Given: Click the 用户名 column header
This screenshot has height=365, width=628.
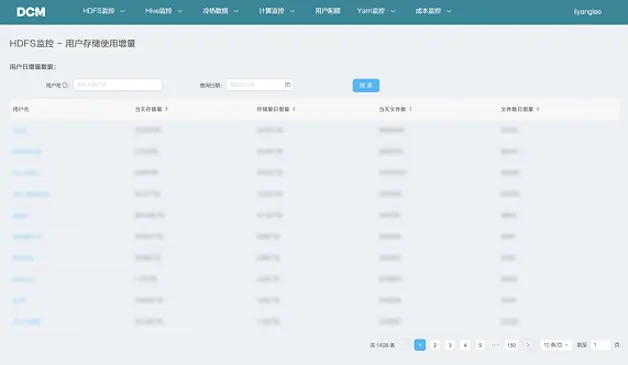Looking at the screenshot, I should pyautogui.click(x=21, y=109).
